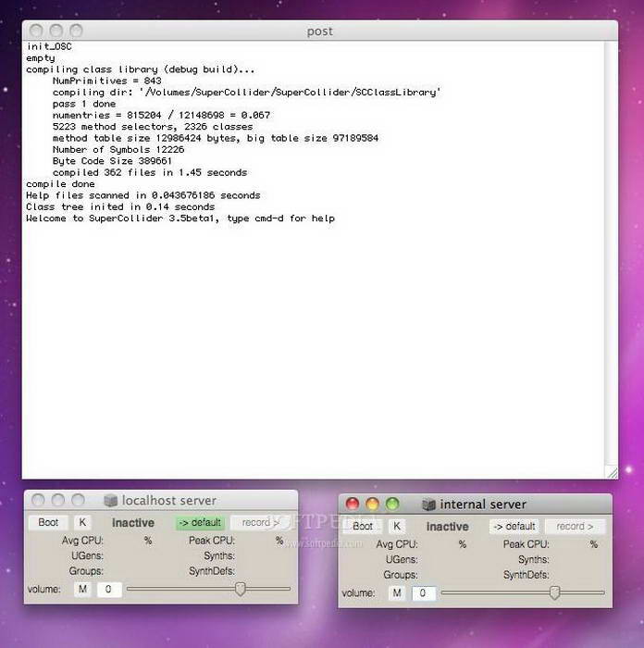Set localhost server as default
Image resolution: width=644 pixels, height=648 pixels.
tap(201, 523)
